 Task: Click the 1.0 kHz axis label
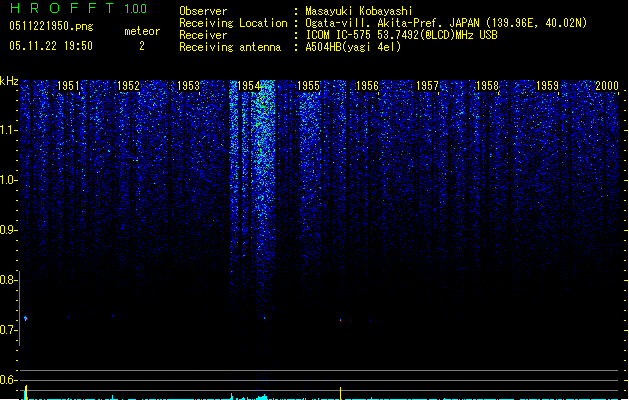pyautogui.click(x=8, y=180)
